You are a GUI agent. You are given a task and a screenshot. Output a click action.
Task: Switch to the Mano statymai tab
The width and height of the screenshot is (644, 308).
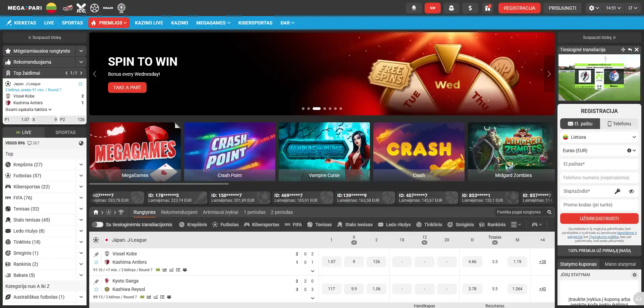(620, 264)
